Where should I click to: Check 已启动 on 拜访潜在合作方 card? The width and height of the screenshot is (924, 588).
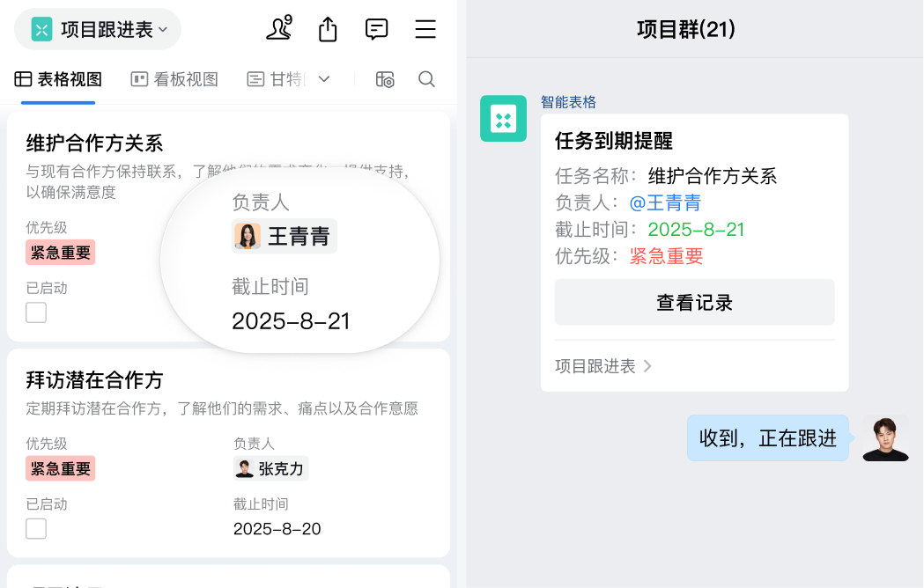(x=36, y=528)
